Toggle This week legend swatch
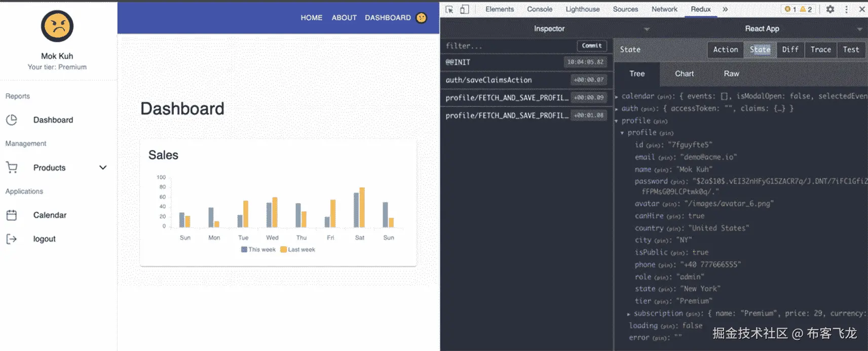This screenshot has width=868, height=351. tap(244, 250)
